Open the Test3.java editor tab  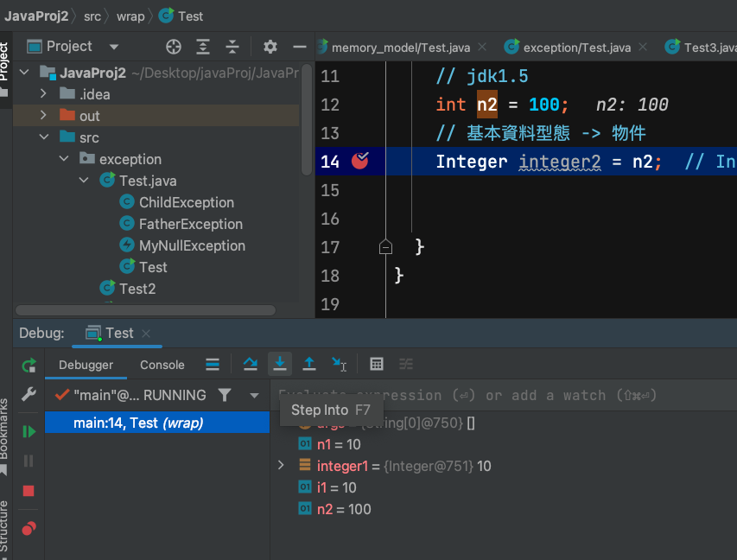[702, 48]
